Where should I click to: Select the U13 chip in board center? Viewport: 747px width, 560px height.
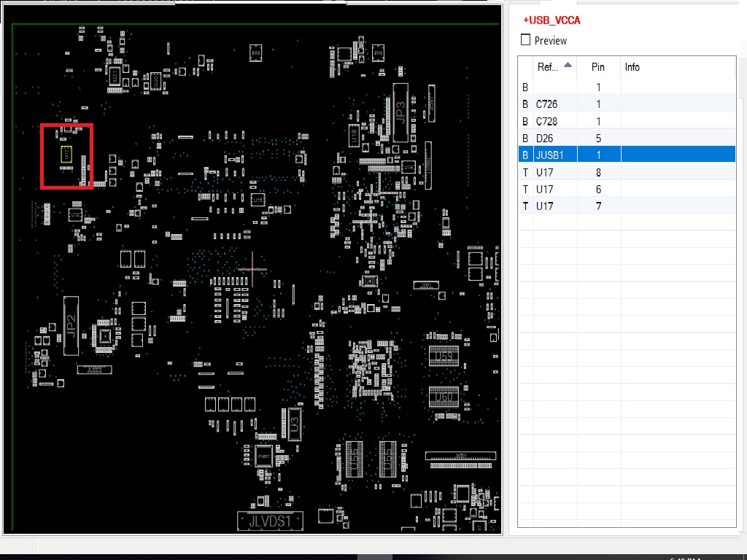pos(258,200)
